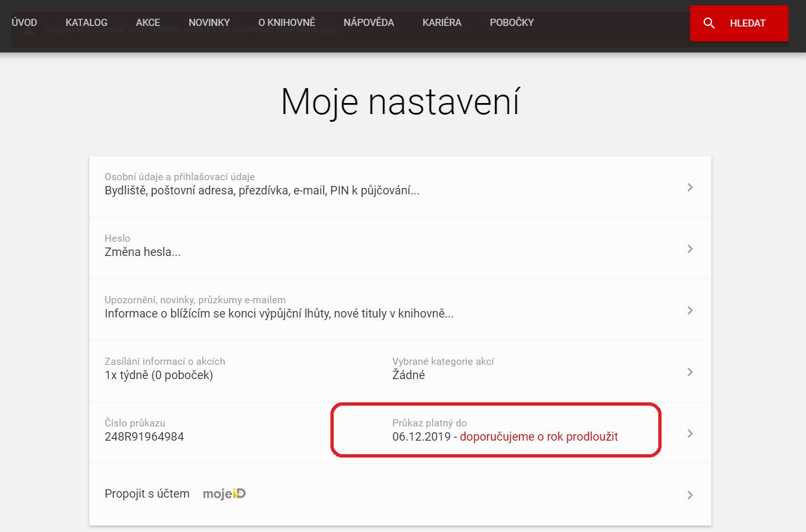Open the Heslo row arrow
The image size is (806, 532).
pos(690,249)
